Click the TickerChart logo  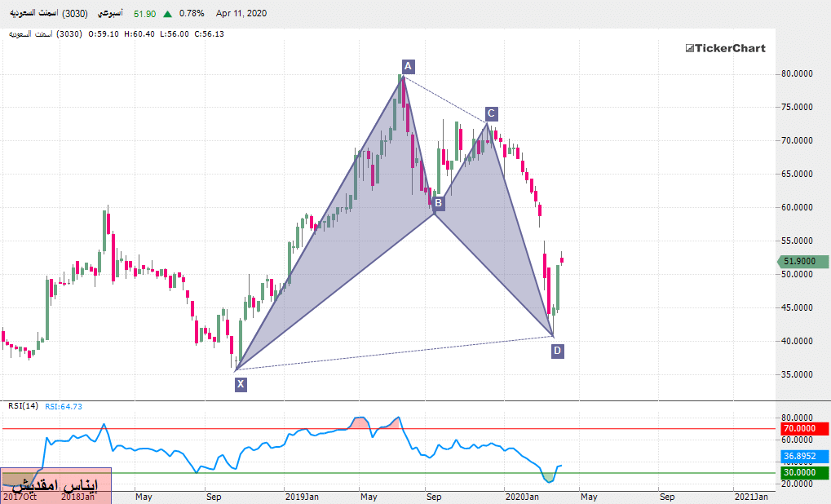[725, 48]
